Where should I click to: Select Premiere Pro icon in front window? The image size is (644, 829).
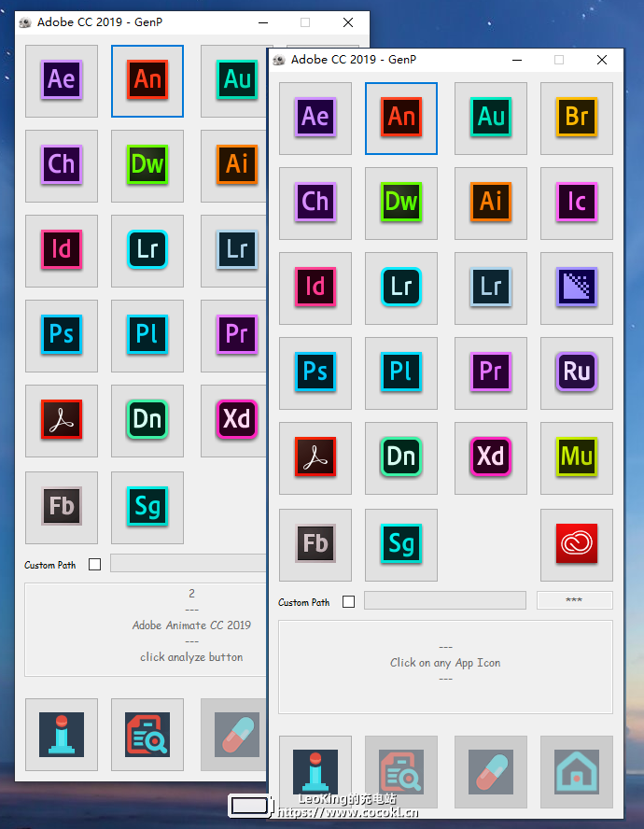click(491, 373)
